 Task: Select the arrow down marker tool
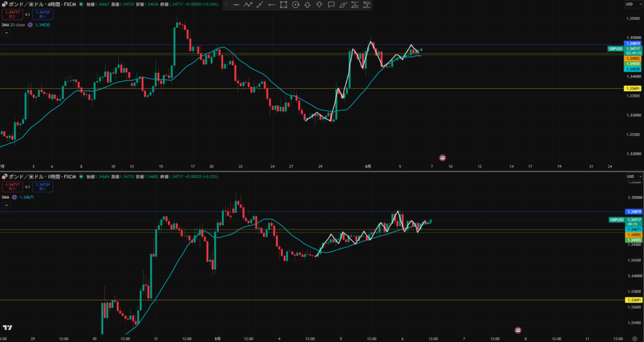319,5
